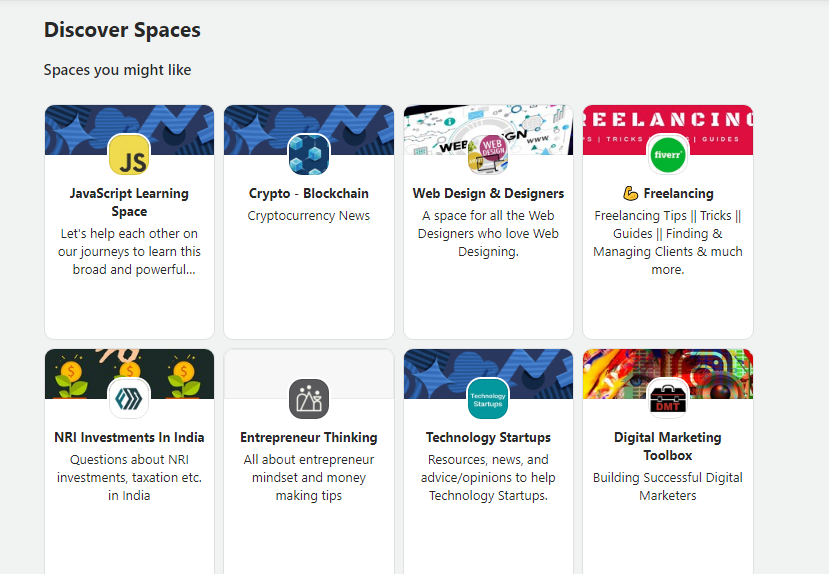Select the Web Design circular logo icon
This screenshot has width=829, height=574.
coord(488,155)
